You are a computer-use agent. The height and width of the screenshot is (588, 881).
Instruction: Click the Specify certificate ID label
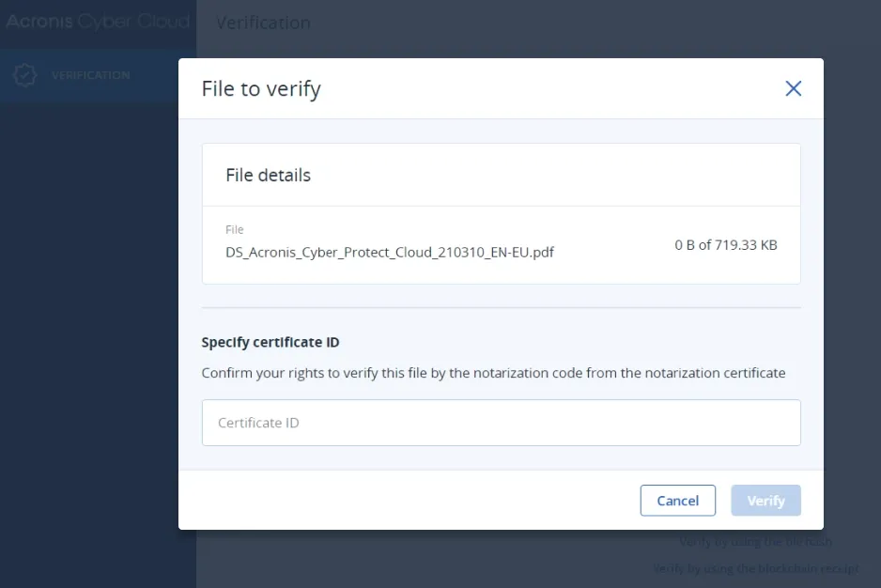click(x=276, y=343)
